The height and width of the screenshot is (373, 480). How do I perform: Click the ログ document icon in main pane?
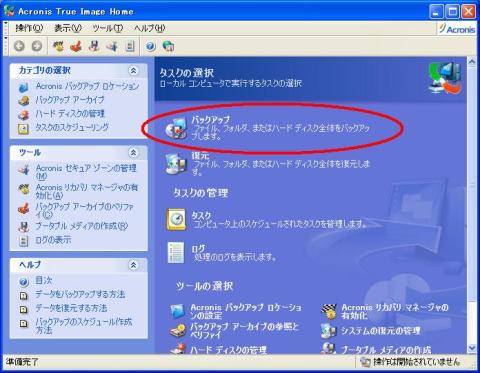click(x=176, y=252)
